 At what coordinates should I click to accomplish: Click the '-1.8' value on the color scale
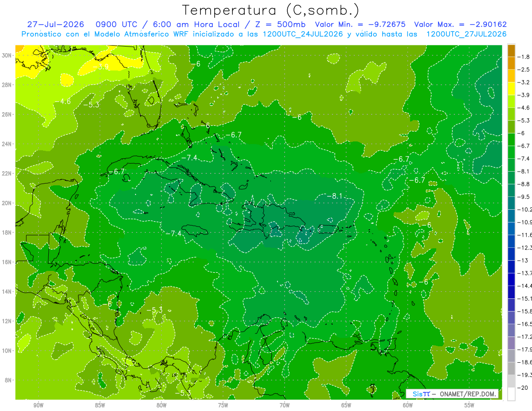coord(524,57)
